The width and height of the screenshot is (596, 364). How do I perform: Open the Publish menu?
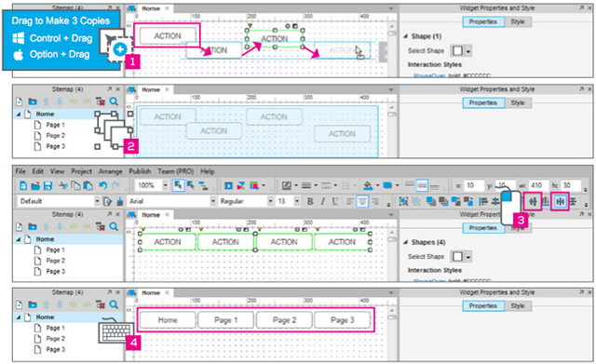pos(140,171)
